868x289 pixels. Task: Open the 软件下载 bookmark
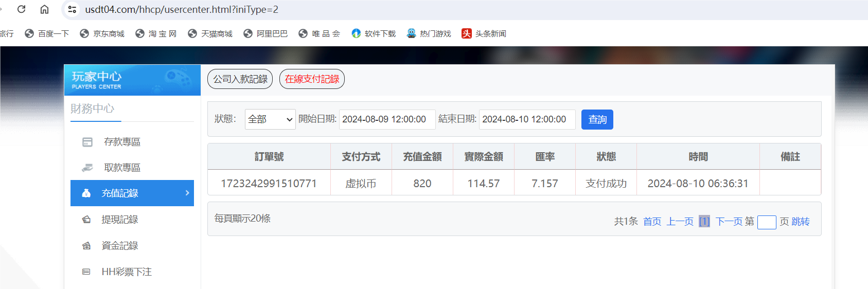(374, 33)
